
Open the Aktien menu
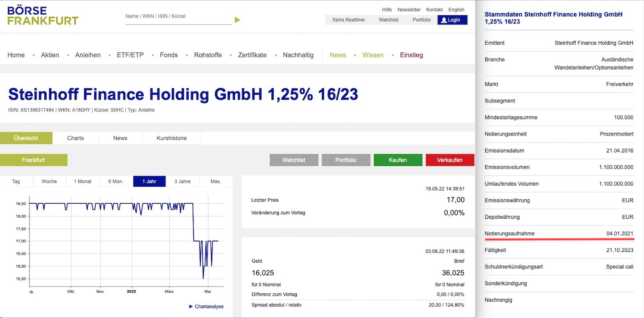tap(50, 55)
